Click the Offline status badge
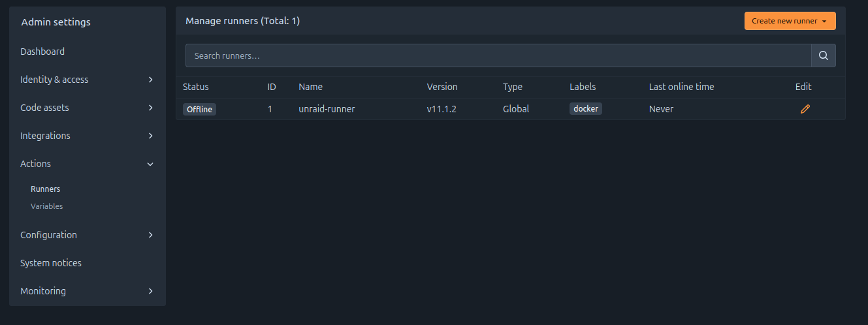Screen dimensions: 868x325 (199, 109)
